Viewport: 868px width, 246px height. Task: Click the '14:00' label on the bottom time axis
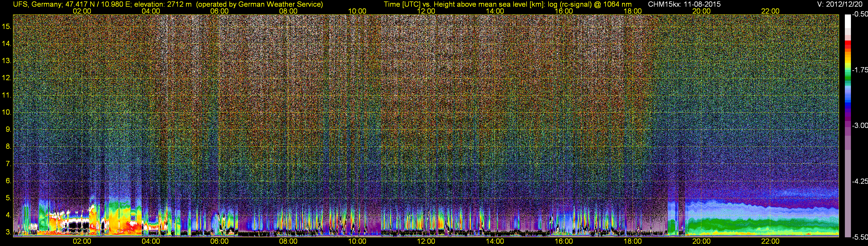click(495, 241)
